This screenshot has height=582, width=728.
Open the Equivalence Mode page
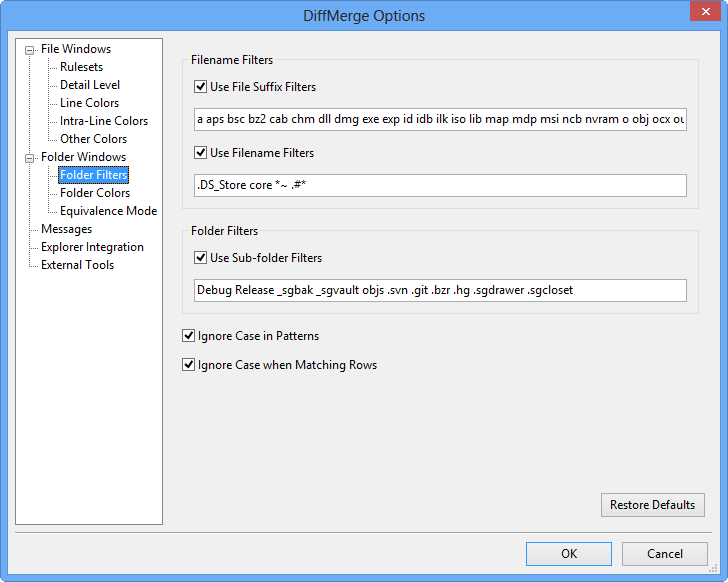point(108,211)
